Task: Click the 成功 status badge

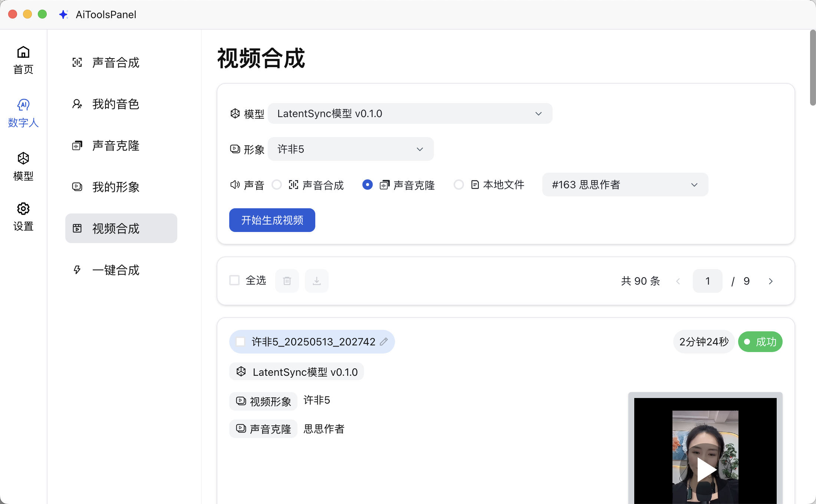Action: 760,342
